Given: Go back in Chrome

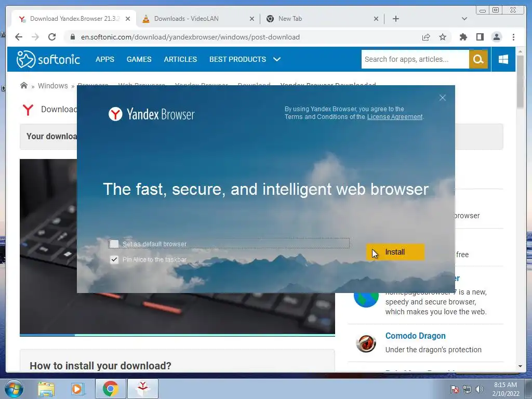Looking at the screenshot, I should [x=19, y=37].
